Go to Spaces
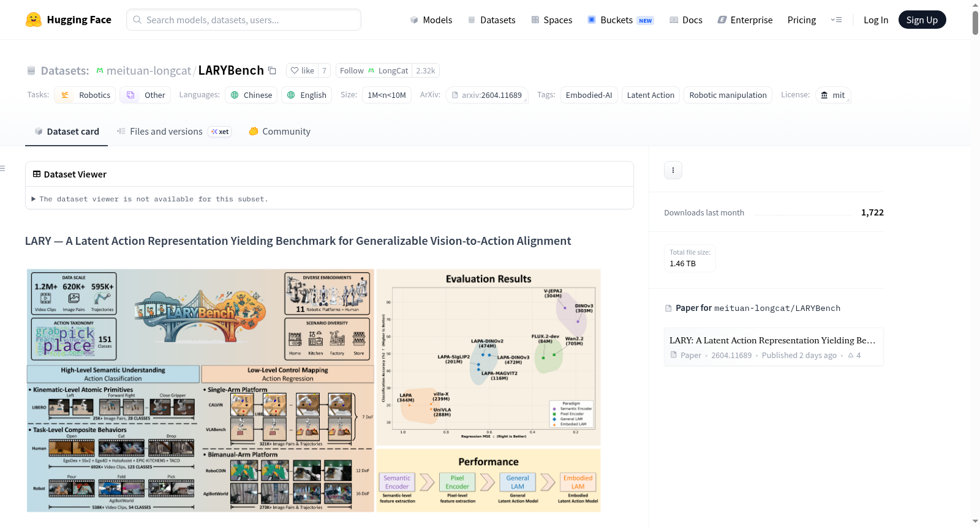 pos(552,20)
